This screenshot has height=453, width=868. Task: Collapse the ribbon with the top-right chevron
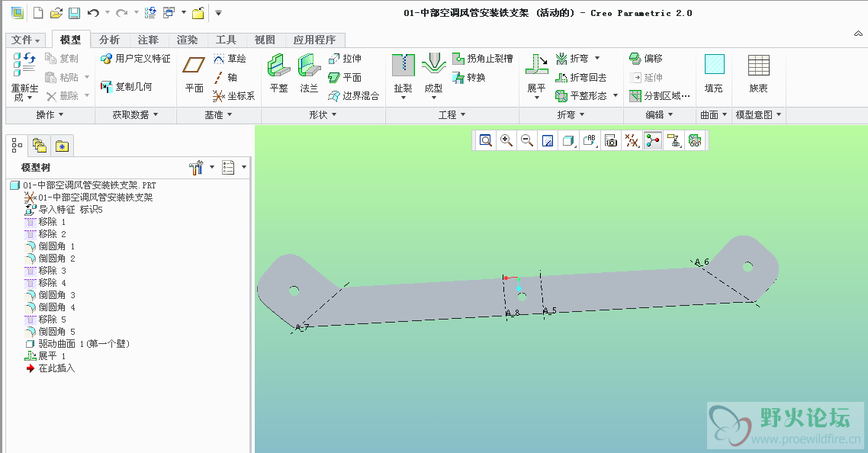(858, 34)
